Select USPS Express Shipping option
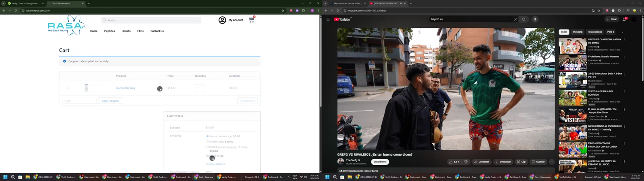The image size is (644, 181). pyautogui.click(x=207, y=147)
